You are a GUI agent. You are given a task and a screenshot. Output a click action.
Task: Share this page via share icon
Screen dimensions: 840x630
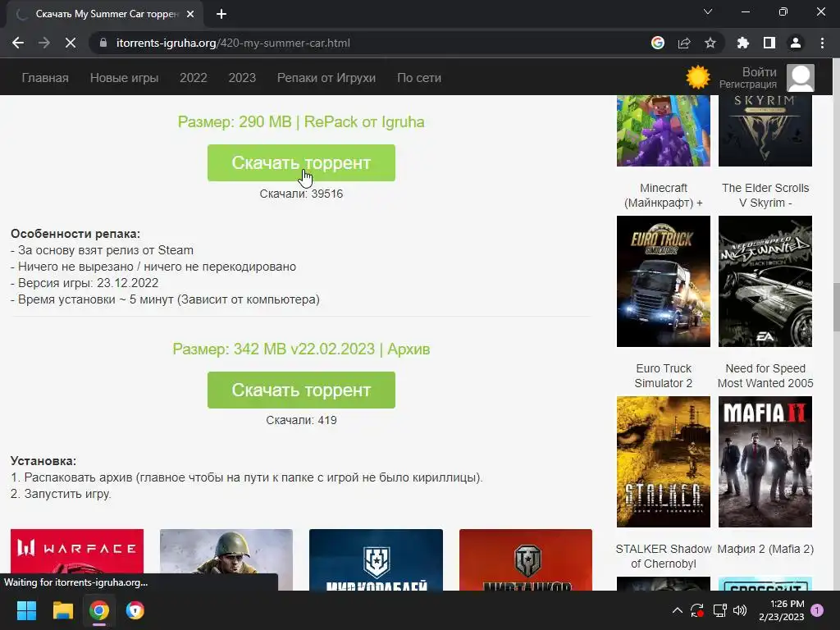(x=684, y=43)
